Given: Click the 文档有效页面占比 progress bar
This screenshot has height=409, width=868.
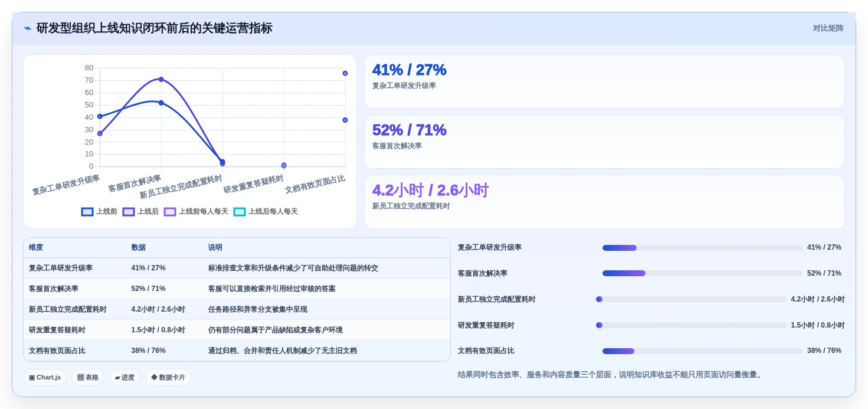Looking at the screenshot, I should point(702,351).
